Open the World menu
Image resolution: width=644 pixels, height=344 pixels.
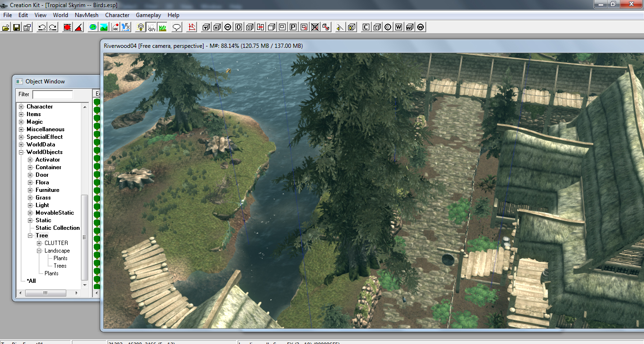tap(61, 15)
